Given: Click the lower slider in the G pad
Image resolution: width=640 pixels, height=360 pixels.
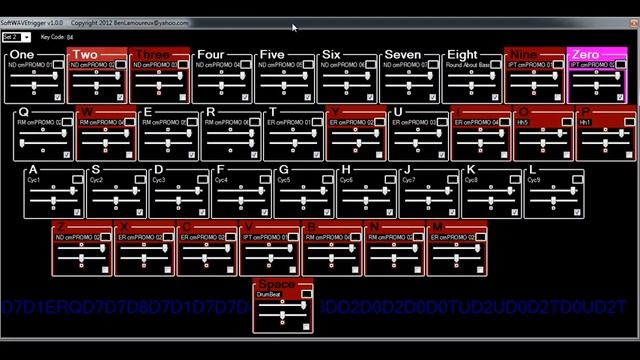Looking at the screenshot, I should pyautogui.click(x=303, y=201).
